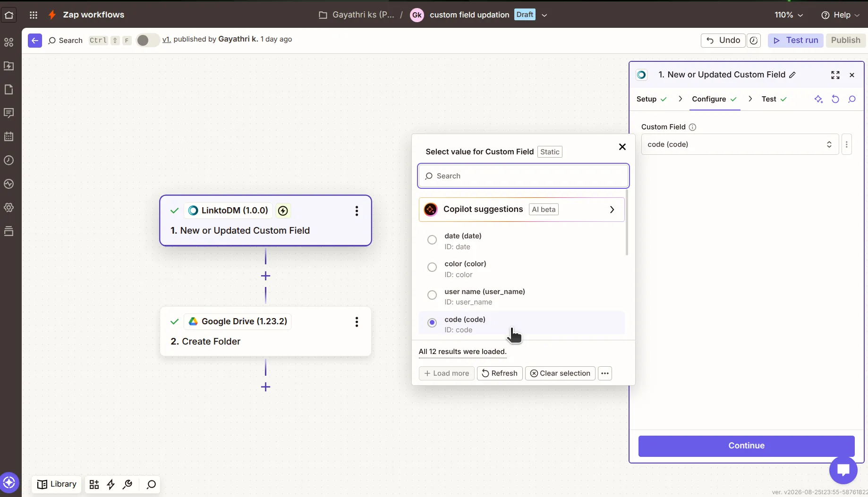868x497 pixels.
Task: Select the date (date) radio option
Action: click(x=432, y=240)
